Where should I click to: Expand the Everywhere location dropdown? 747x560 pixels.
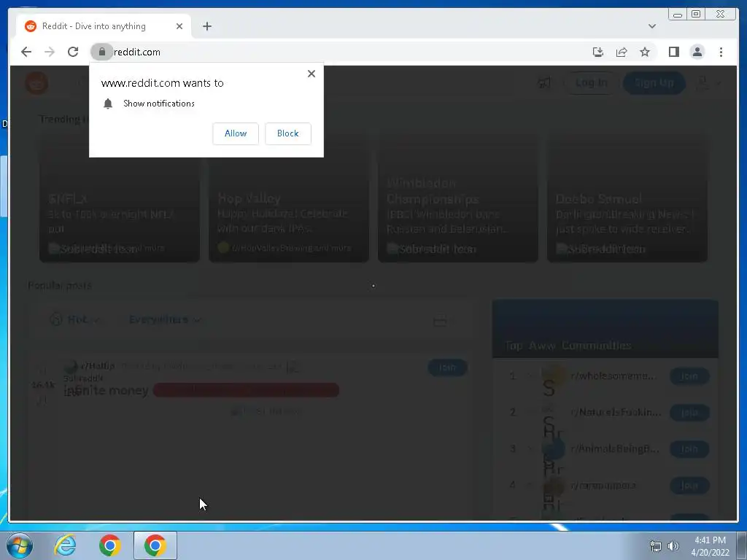(x=165, y=319)
